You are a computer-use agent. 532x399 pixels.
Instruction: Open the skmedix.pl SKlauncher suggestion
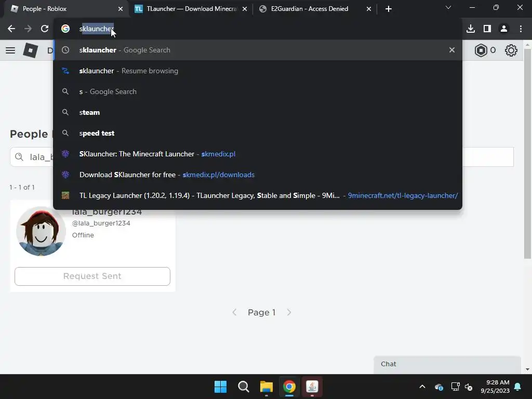pyautogui.click(x=258, y=154)
